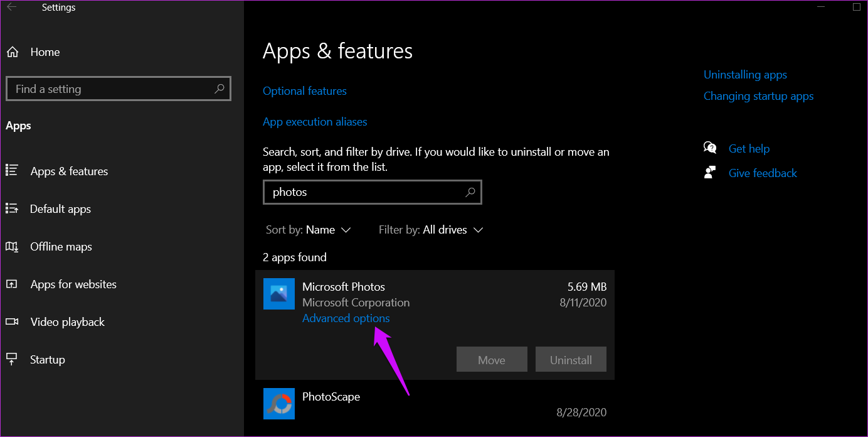The height and width of the screenshot is (437, 868).
Task: Open the Filter by All drives dropdown
Action: click(431, 230)
